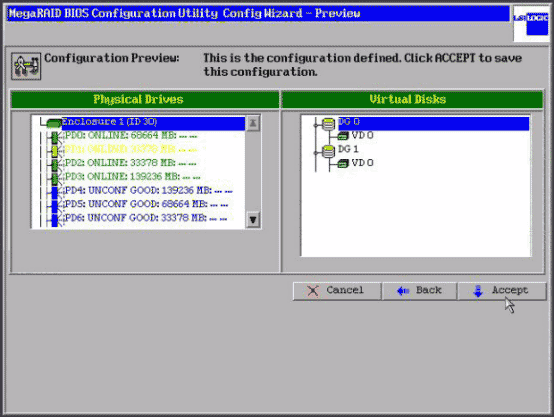Click the Cancel button
The height and width of the screenshot is (417, 554).
tap(337, 291)
